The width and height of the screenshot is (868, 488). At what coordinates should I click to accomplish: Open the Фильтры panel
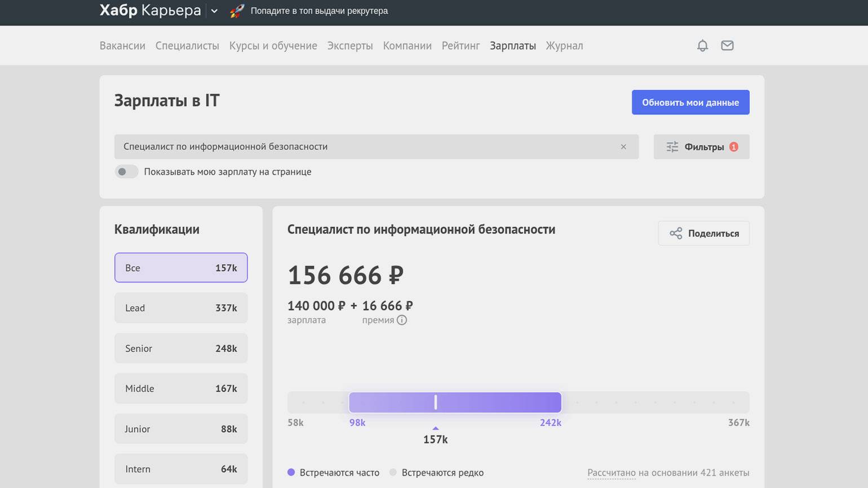point(701,147)
